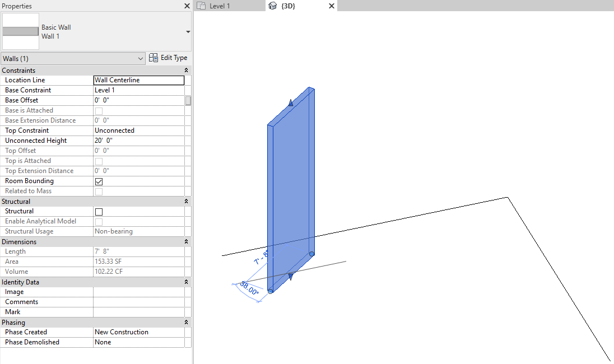Click the flip arrow at the wall base

pyautogui.click(x=291, y=276)
